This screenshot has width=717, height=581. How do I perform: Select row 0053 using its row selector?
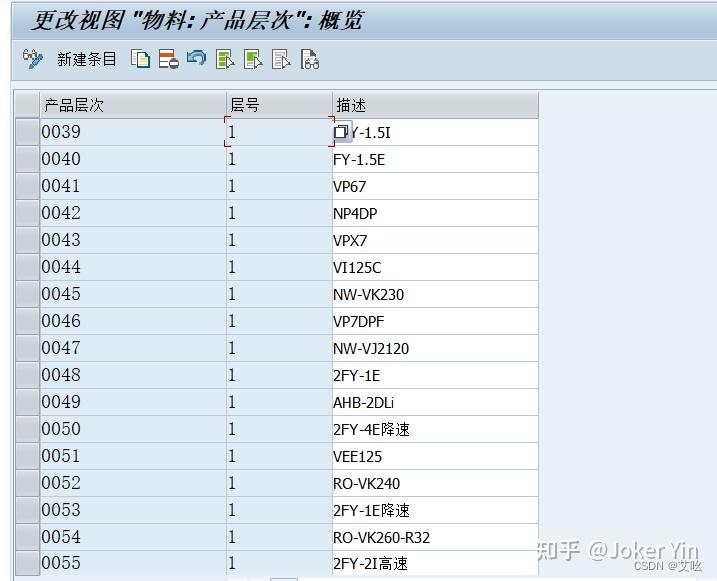pos(27,510)
